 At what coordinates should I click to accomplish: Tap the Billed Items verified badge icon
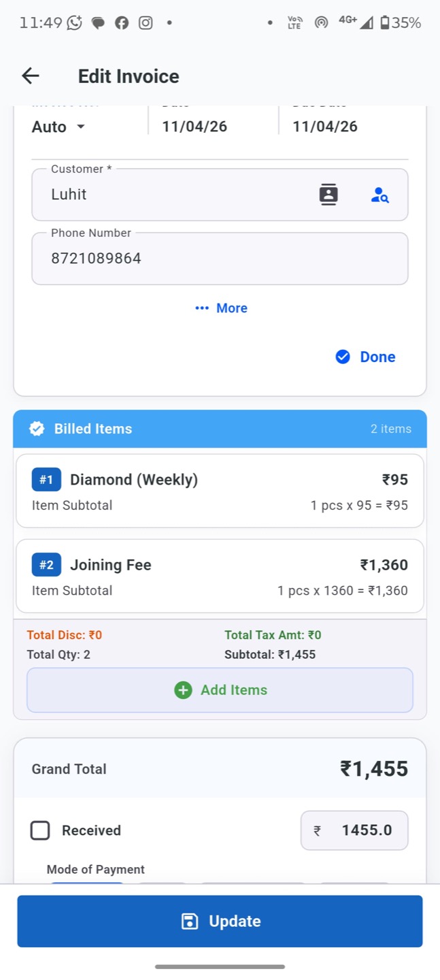(37, 429)
